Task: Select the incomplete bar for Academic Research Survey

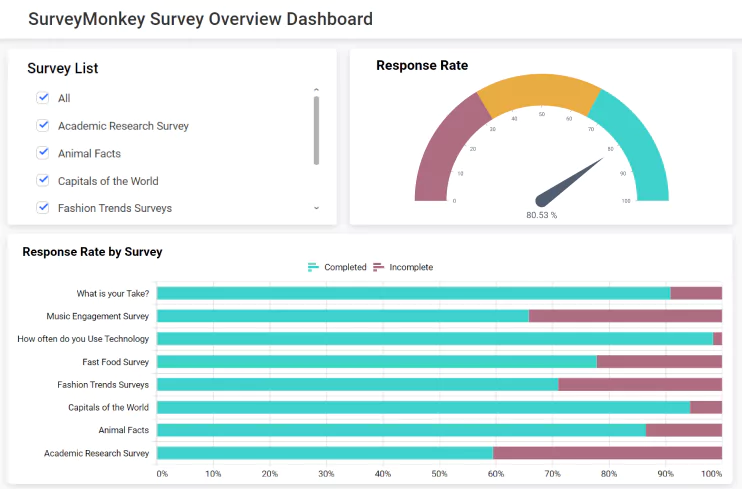Action: pos(607,453)
